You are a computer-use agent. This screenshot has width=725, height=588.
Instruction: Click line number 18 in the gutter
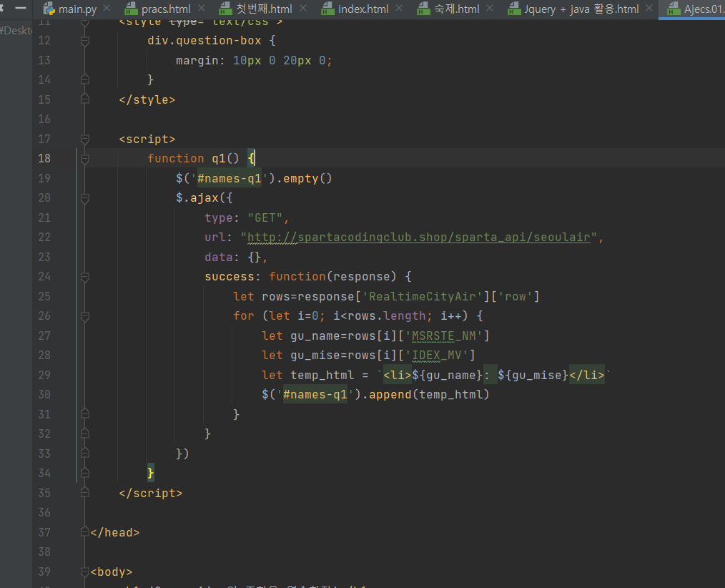click(x=44, y=159)
